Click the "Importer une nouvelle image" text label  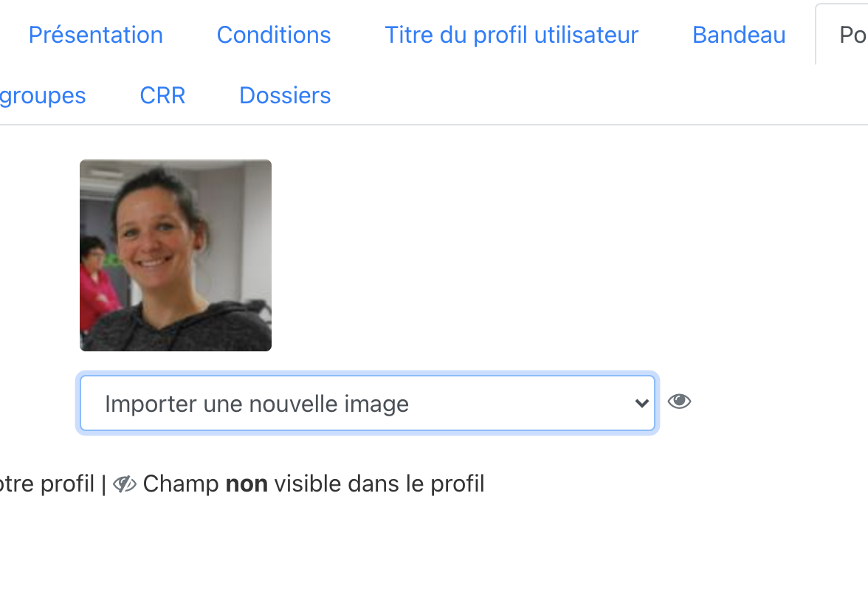pyautogui.click(x=257, y=404)
